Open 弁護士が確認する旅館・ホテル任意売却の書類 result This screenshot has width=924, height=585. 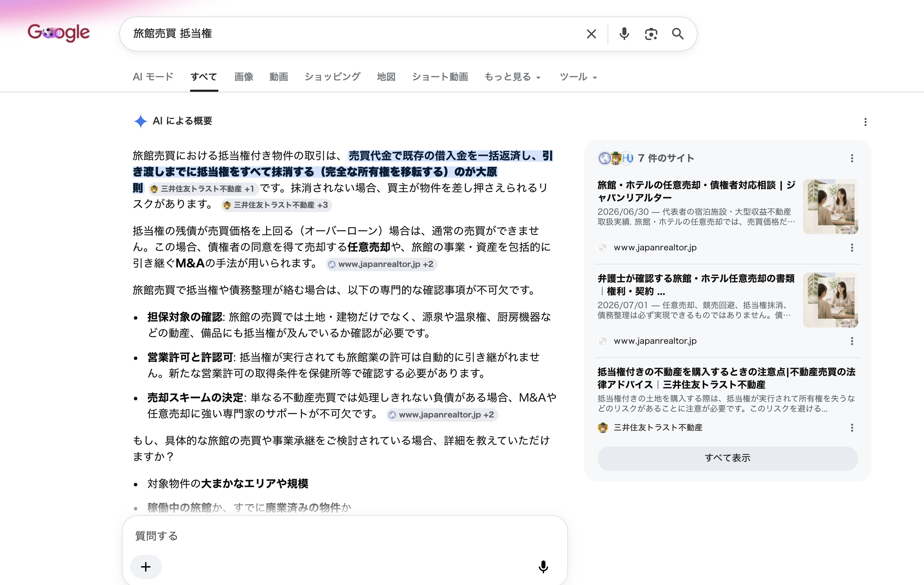coord(696,285)
